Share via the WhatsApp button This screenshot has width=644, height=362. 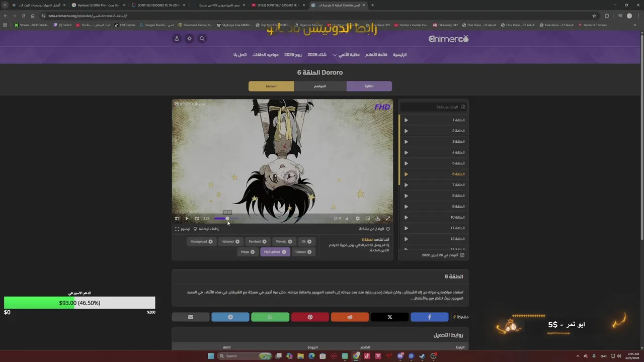(270, 317)
